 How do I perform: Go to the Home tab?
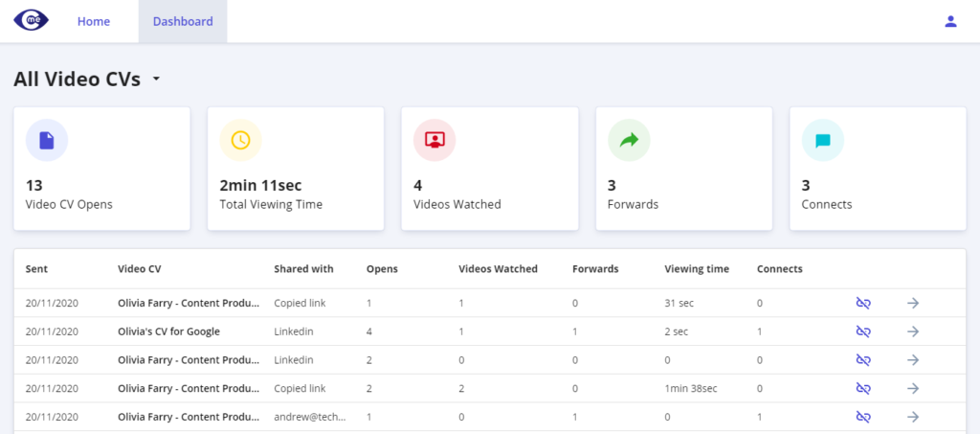(x=94, y=21)
